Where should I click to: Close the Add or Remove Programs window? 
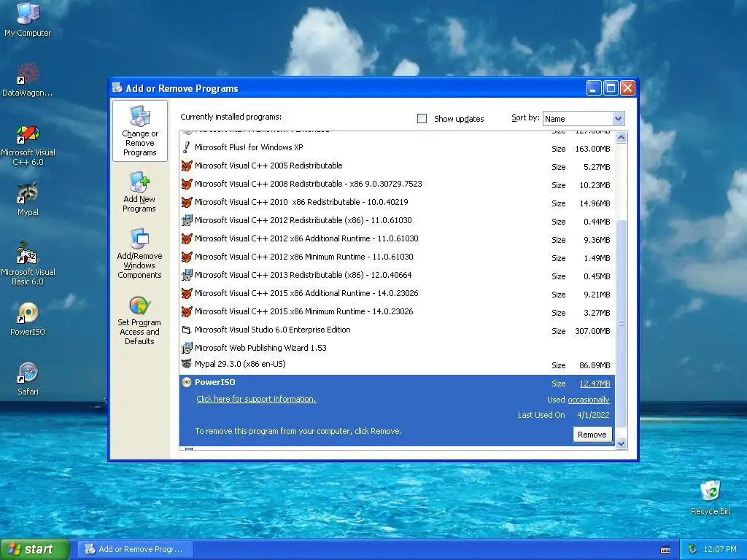[628, 88]
